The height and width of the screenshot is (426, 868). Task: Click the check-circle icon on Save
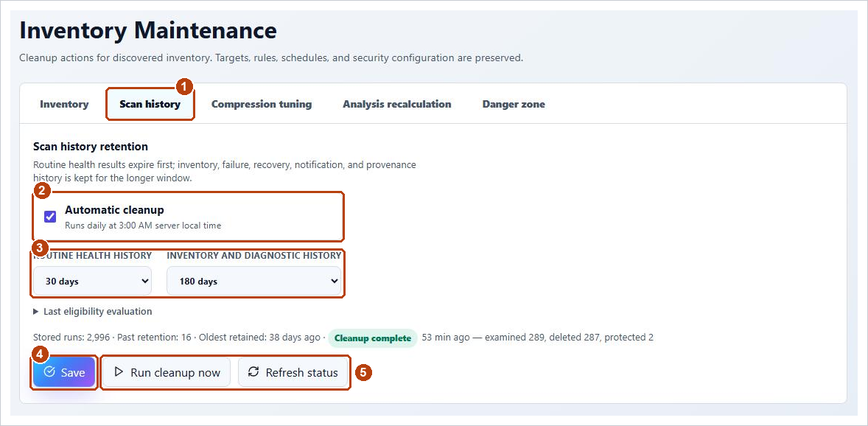[49, 371]
